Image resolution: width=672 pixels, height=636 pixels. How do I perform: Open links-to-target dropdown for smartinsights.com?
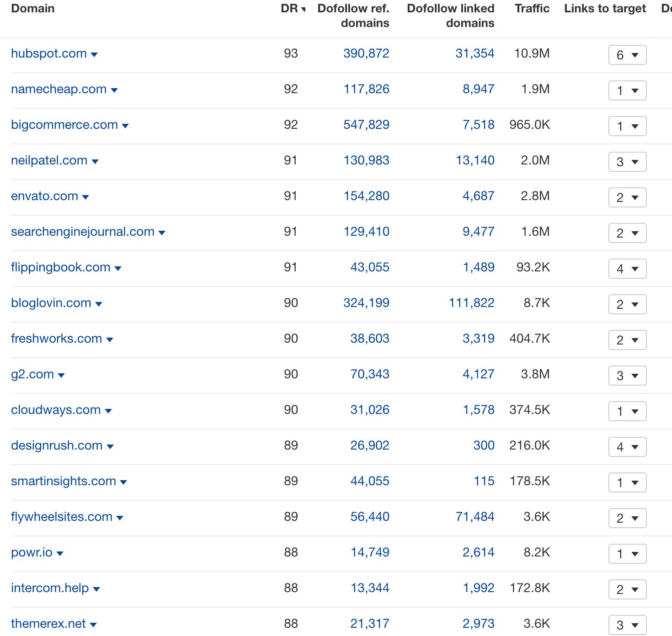[x=627, y=482]
